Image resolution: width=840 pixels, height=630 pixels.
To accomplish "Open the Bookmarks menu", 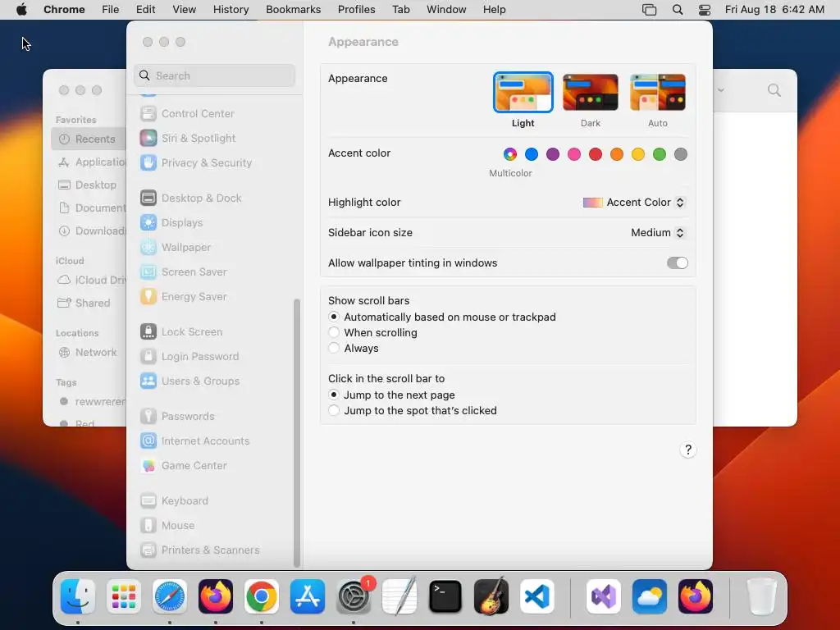I will tap(293, 10).
